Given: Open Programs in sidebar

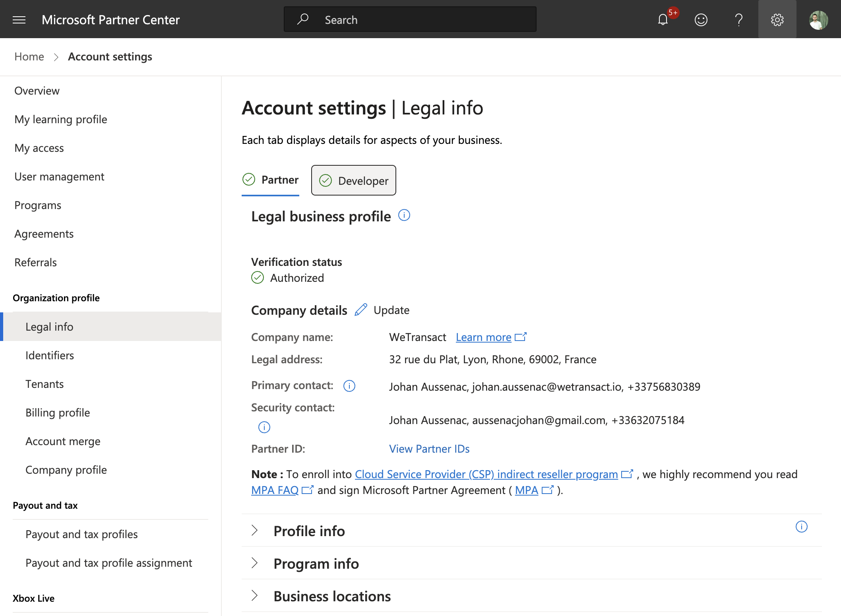Looking at the screenshot, I should point(38,205).
